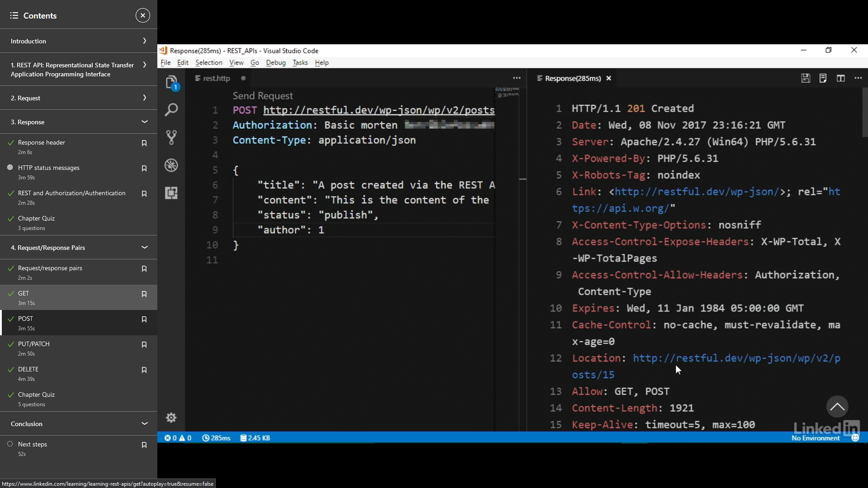Open the File menu
Viewport: 868px width, 488px height.
point(165,63)
